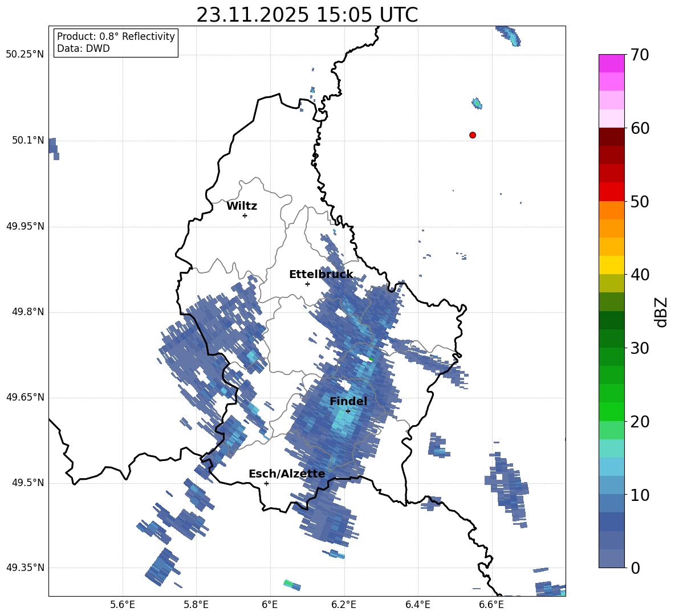Image resolution: width=675 pixels, height=616 pixels.
Task: Click the 49.35°N latitude axis label
Action: coord(25,568)
